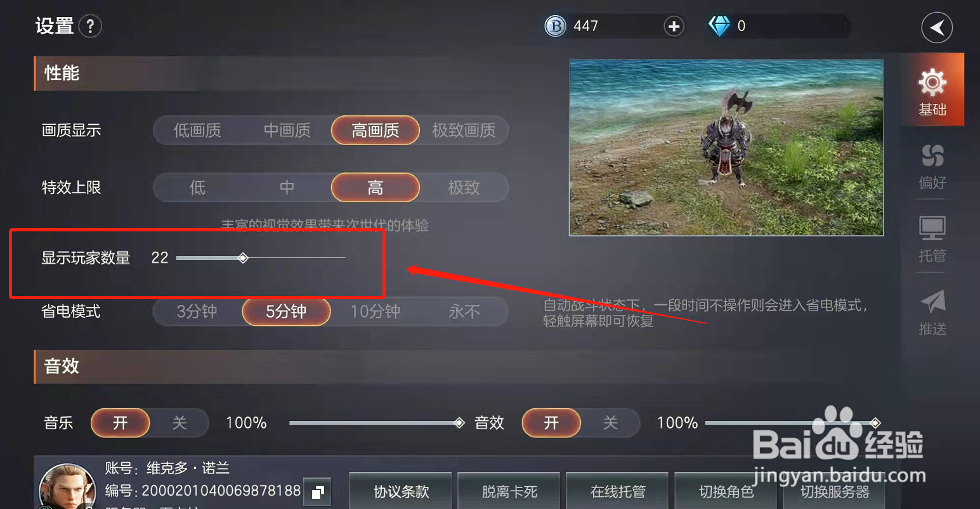This screenshot has width=980, height=509.
Task: Click the character preview image
Action: click(x=726, y=148)
